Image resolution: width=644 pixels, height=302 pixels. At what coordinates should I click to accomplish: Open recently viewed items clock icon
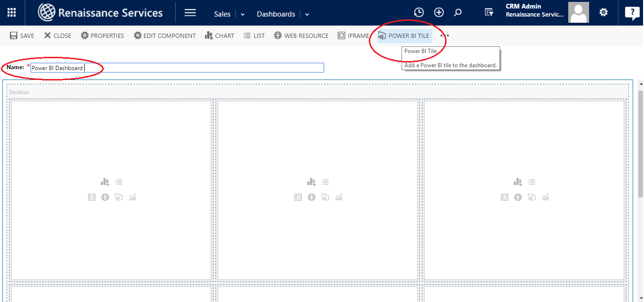419,13
